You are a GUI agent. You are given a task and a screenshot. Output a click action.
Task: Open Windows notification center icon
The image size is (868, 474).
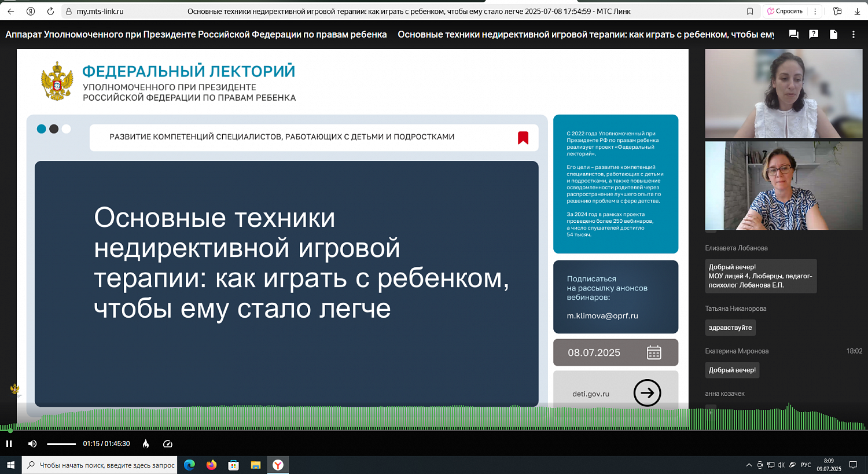(853, 465)
